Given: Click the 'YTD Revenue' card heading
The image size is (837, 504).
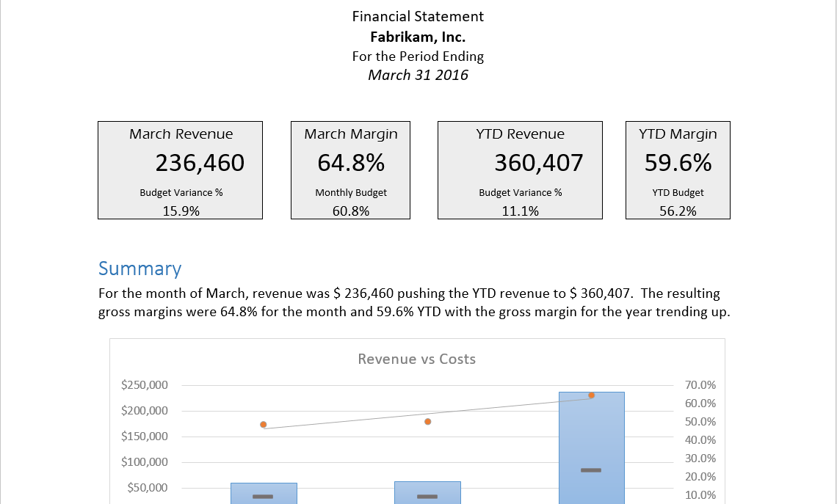Looking at the screenshot, I should pos(520,134).
